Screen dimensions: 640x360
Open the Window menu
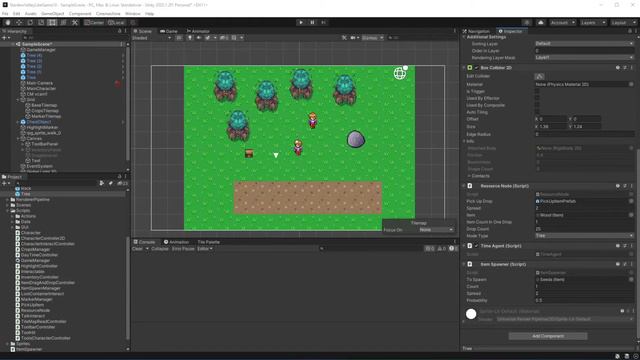tap(133, 14)
